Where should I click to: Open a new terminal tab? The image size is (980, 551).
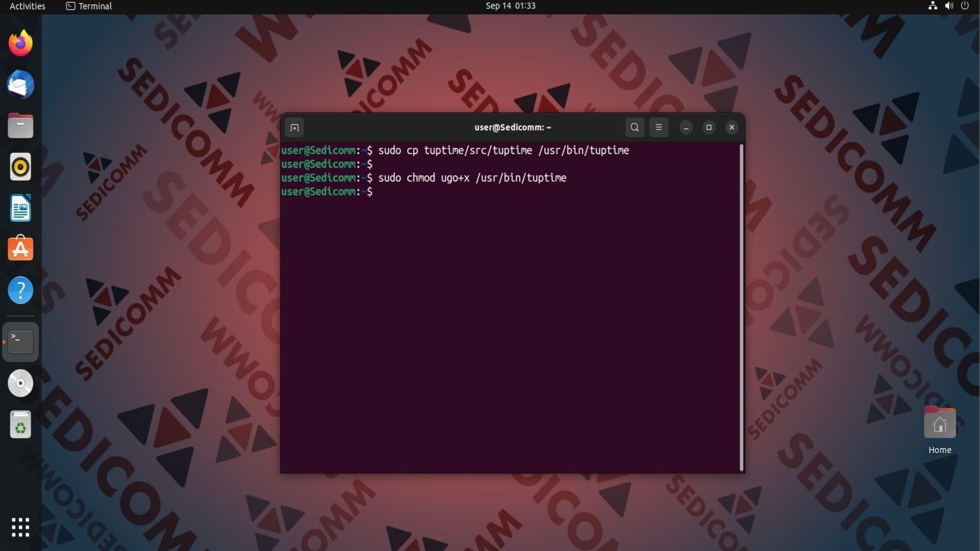pos(295,128)
